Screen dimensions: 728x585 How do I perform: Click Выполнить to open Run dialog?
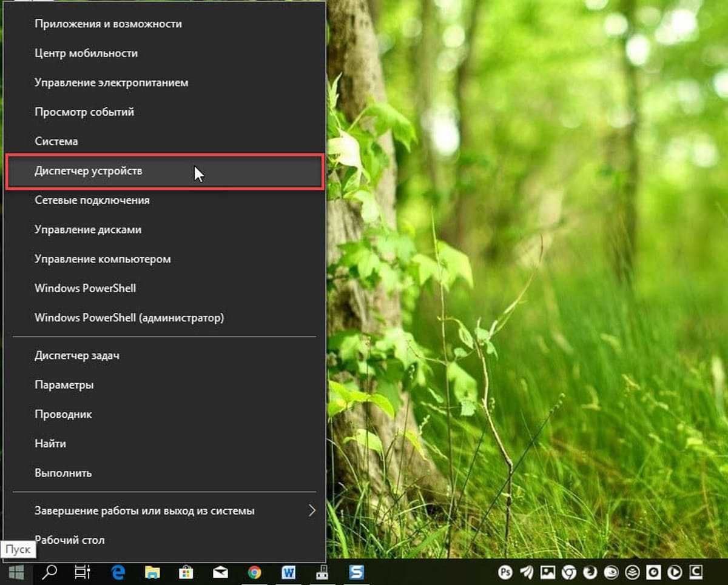click(x=63, y=473)
